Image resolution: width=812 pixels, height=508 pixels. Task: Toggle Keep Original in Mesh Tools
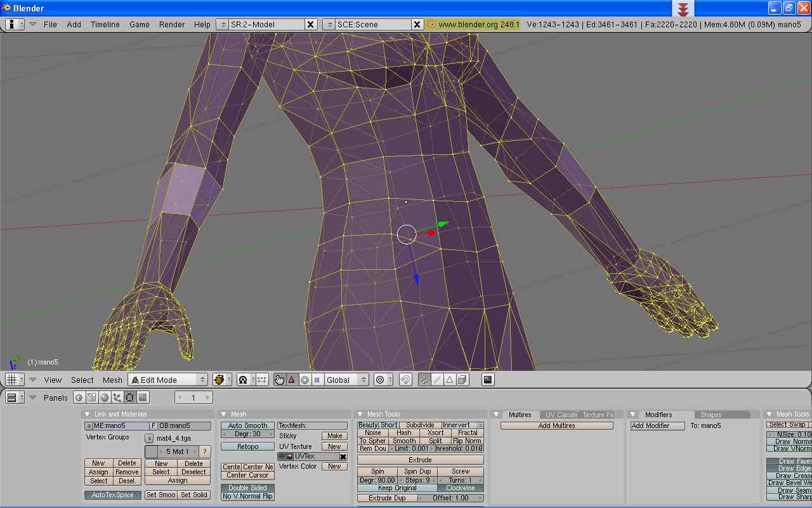point(397,488)
